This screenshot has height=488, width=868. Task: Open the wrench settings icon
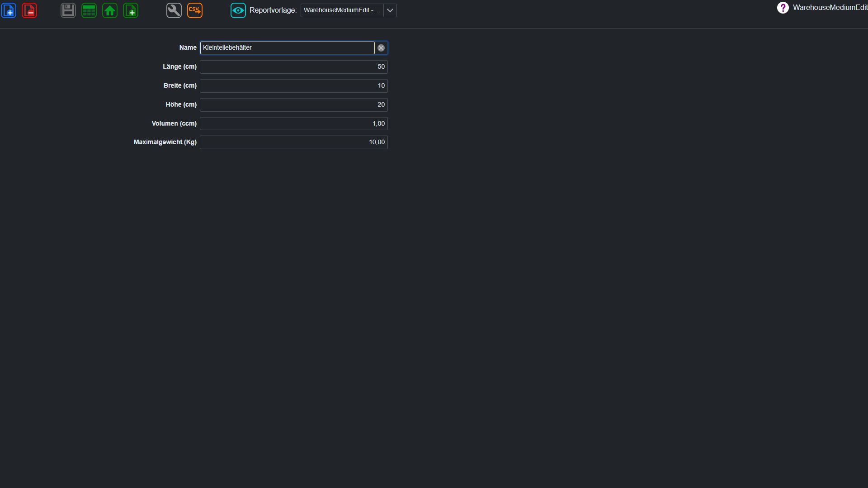pyautogui.click(x=174, y=10)
